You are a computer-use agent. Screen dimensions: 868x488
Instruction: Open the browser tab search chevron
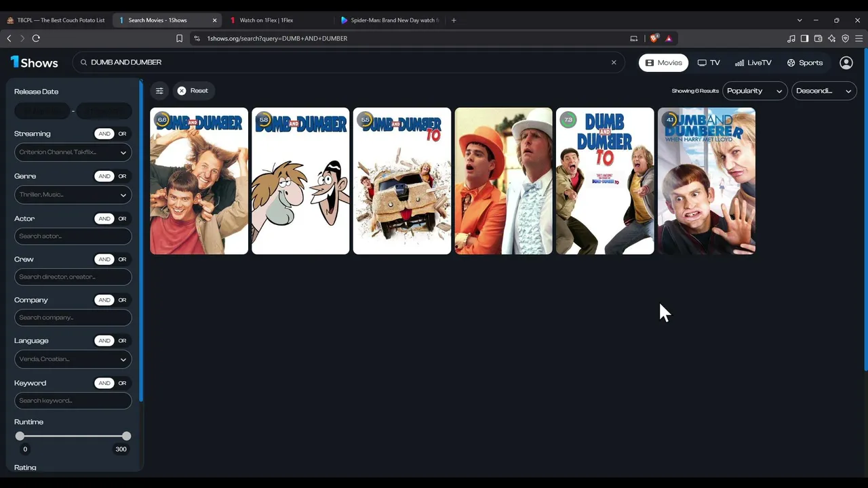(800, 20)
